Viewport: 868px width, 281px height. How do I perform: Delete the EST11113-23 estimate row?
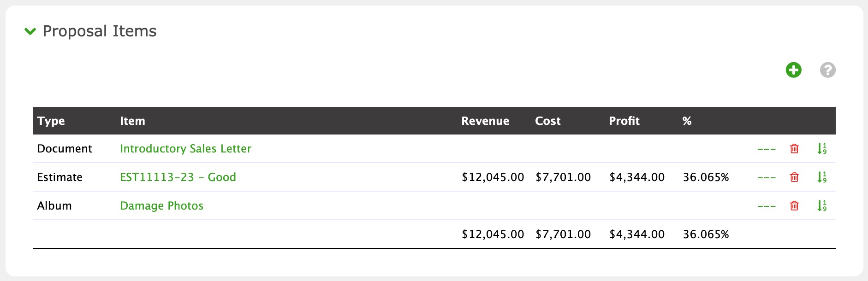click(794, 177)
